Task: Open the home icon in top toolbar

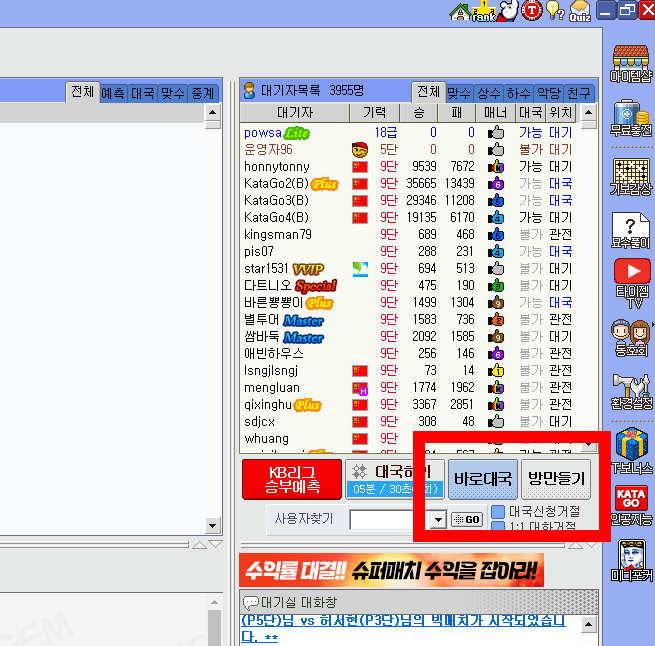Action: (x=460, y=12)
